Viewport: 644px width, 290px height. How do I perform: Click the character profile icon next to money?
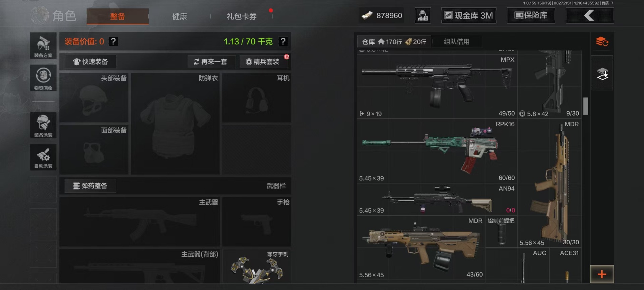[x=423, y=15]
